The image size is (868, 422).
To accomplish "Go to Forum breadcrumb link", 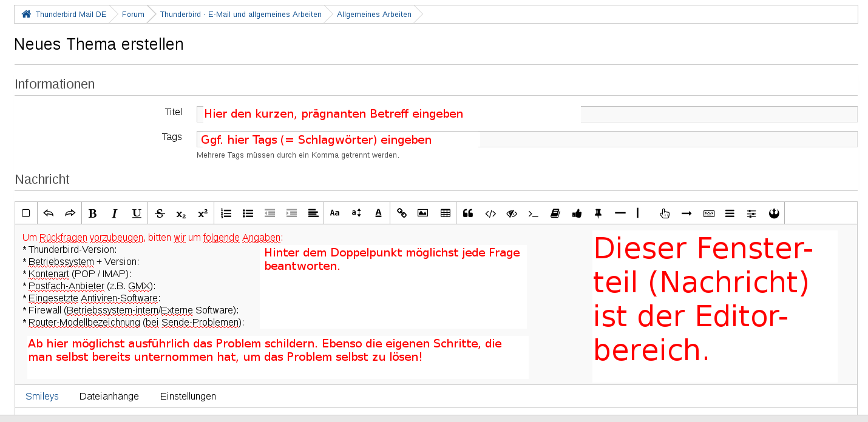I will 133,15.
